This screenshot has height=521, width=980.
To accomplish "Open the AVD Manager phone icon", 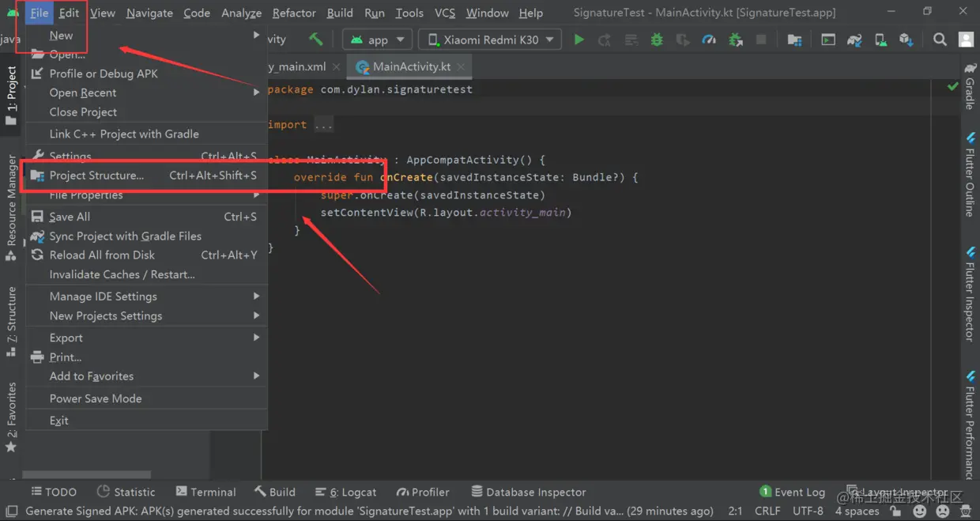I will pos(880,40).
